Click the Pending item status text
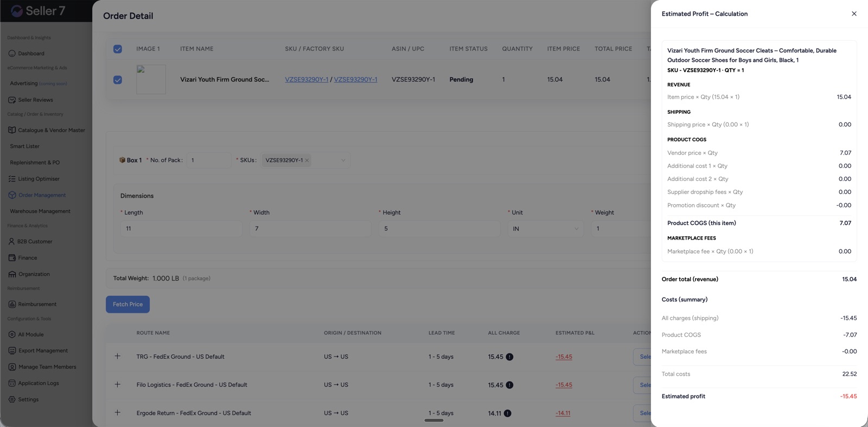 point(461,80)
